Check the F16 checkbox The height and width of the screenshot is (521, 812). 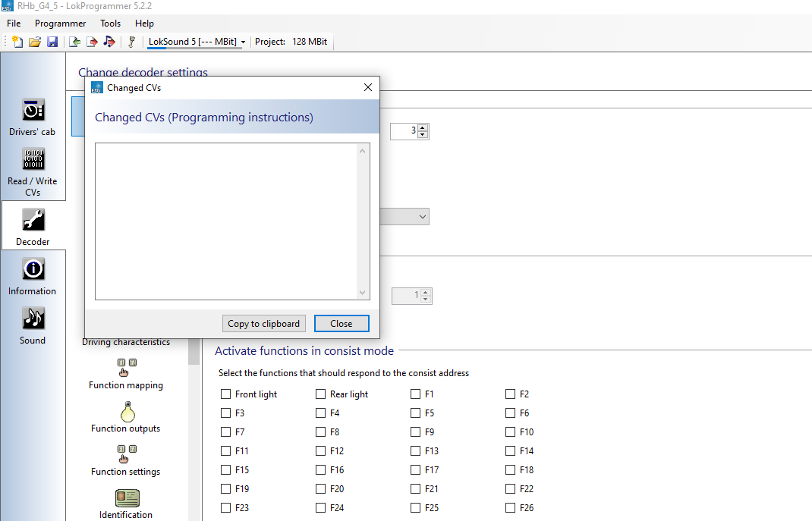(x=320, y=469)
